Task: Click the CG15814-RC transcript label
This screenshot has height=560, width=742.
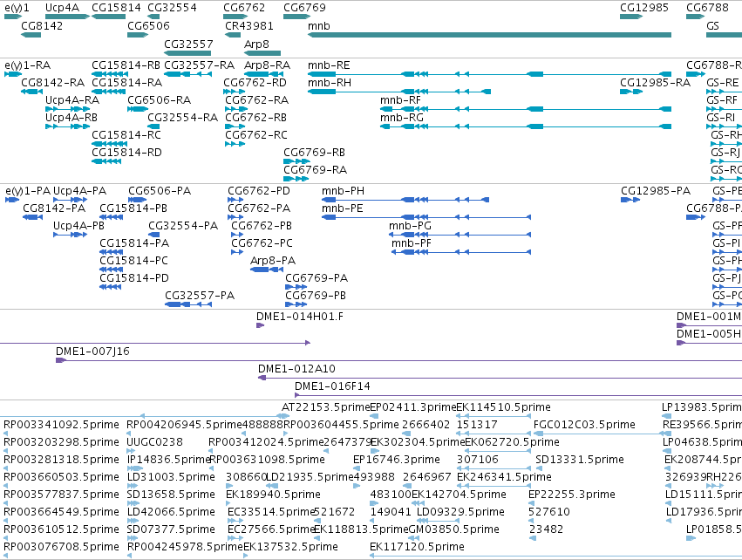Action: coord(126,135)
